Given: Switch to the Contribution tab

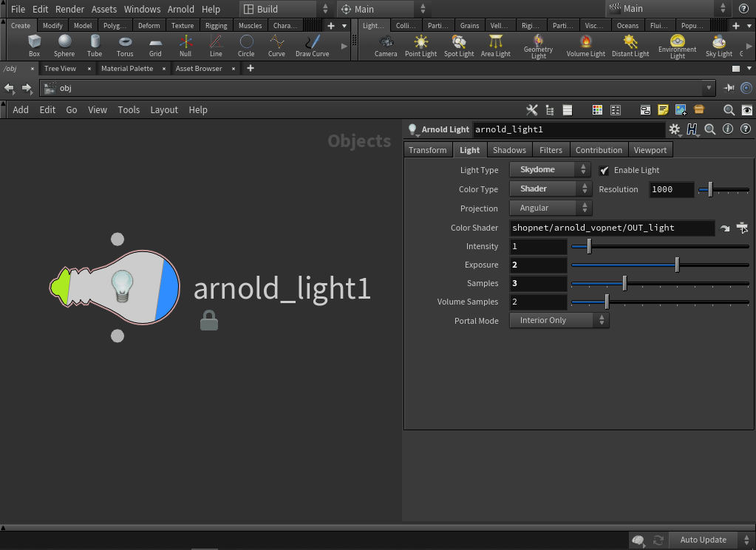Looking at the screenshot, I should (x=599, y=150).
